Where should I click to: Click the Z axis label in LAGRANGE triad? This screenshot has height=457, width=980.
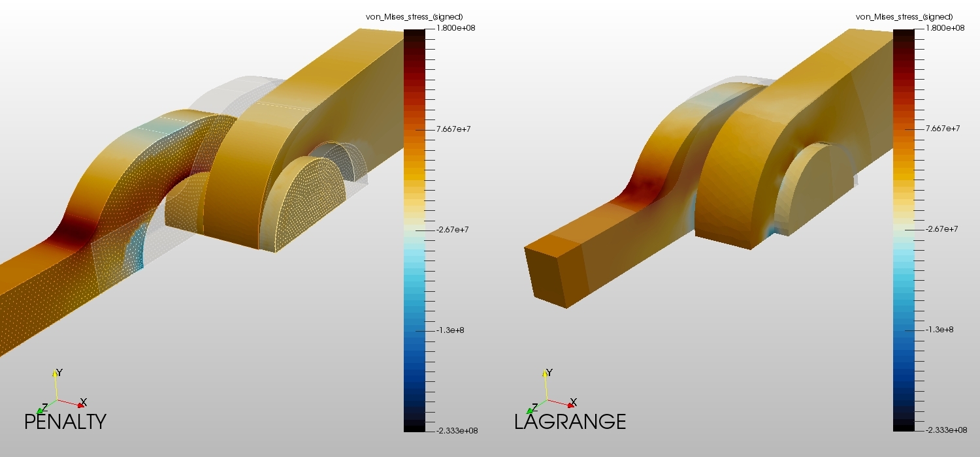[x=534, y=406]
